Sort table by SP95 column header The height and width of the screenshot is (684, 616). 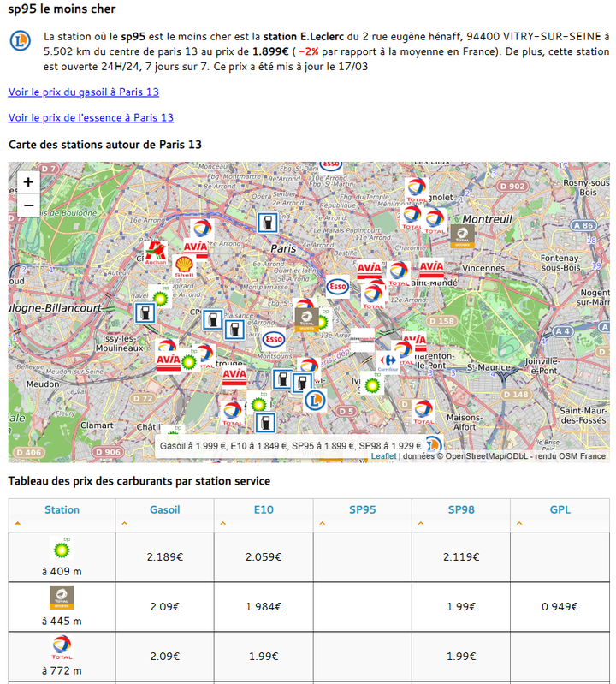[362, 509]
